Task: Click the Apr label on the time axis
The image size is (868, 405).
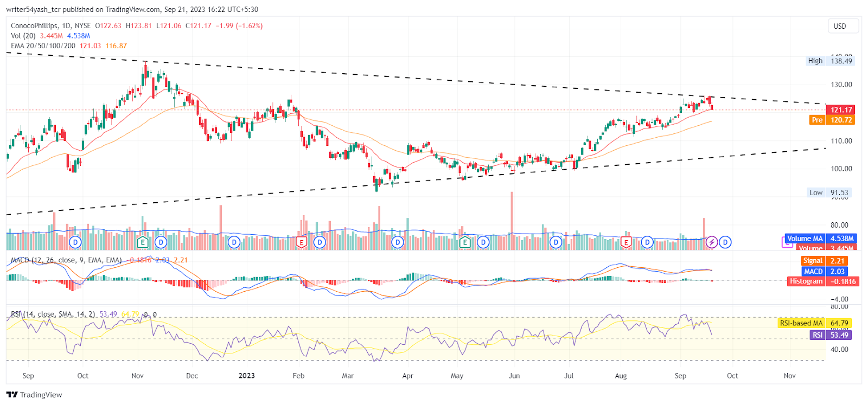Action: [x=407, y=376]
